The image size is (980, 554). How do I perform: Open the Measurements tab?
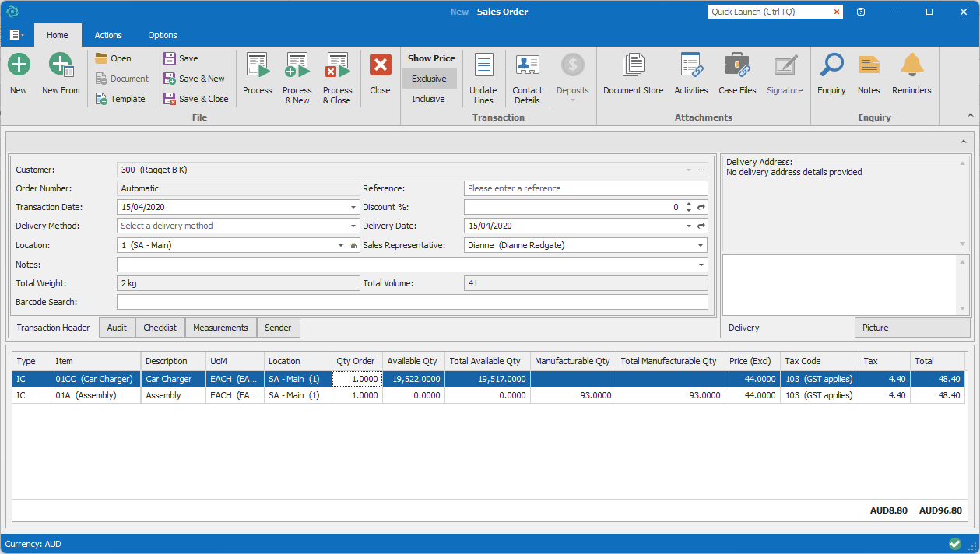coord(220,328)
